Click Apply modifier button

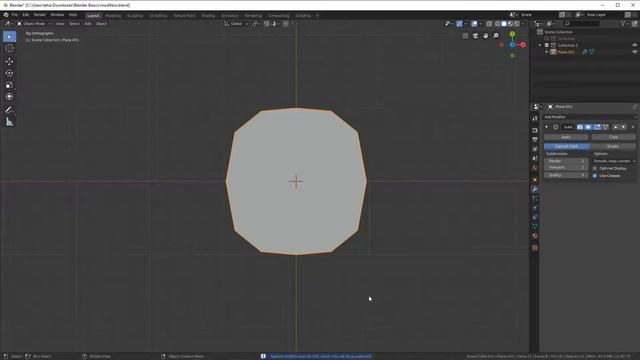point(566,137)
